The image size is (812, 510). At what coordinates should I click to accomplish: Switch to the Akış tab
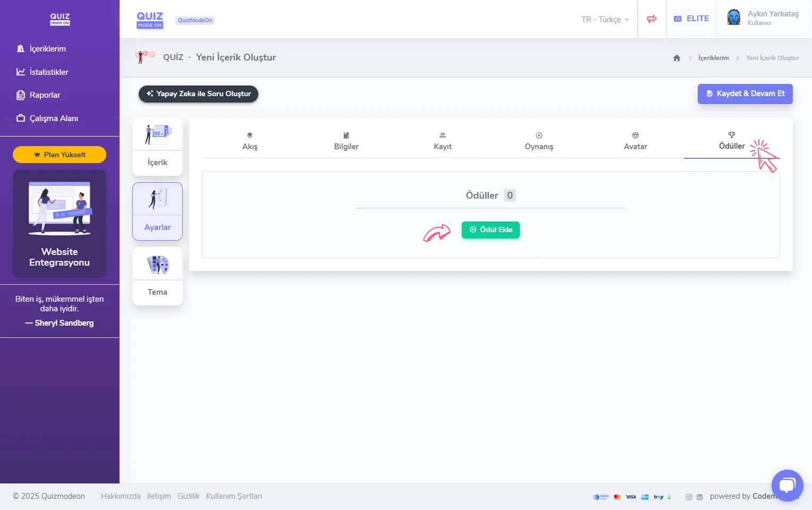pyautogui.click(x=250, y=142)
